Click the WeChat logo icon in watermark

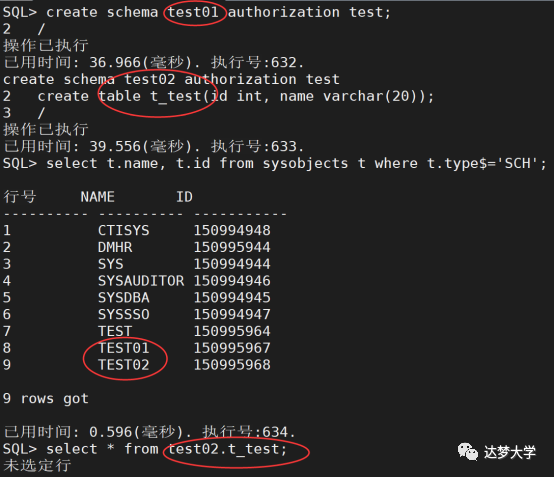pos(467,451)
